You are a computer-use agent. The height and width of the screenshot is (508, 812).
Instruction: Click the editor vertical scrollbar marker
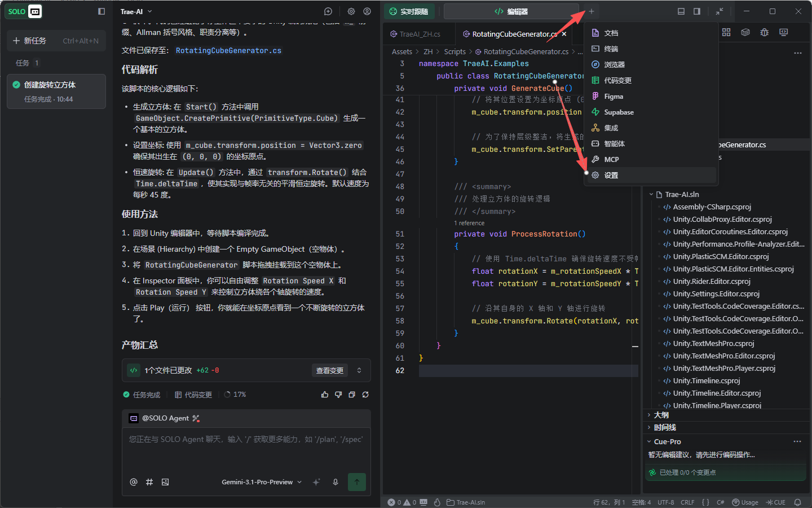(x=635, y=346)
